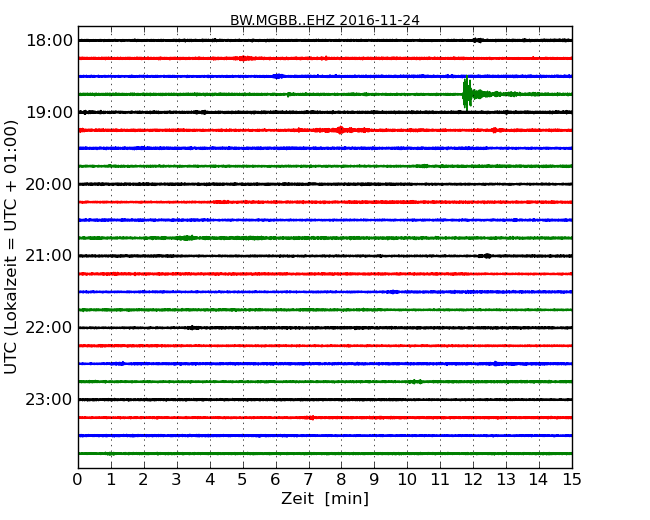
Task: Click the red burst near minute 8 after 19:00
Action: click(341, 130)
